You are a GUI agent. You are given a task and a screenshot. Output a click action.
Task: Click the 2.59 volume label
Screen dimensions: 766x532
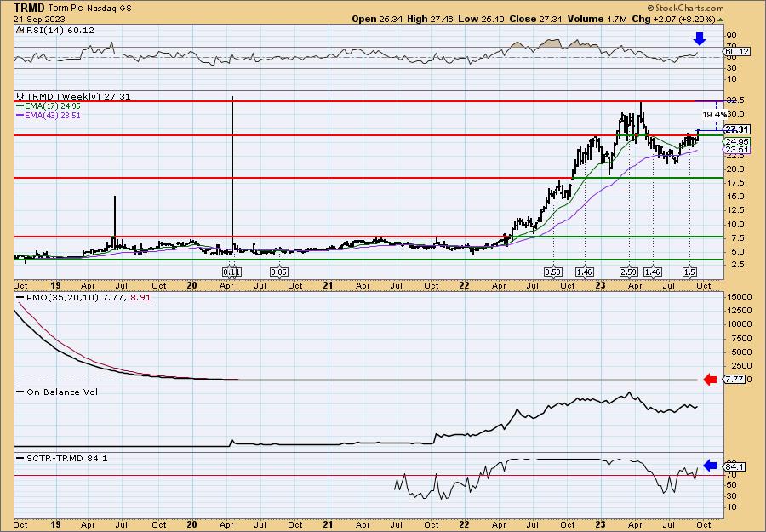click(x=629, y=272)
